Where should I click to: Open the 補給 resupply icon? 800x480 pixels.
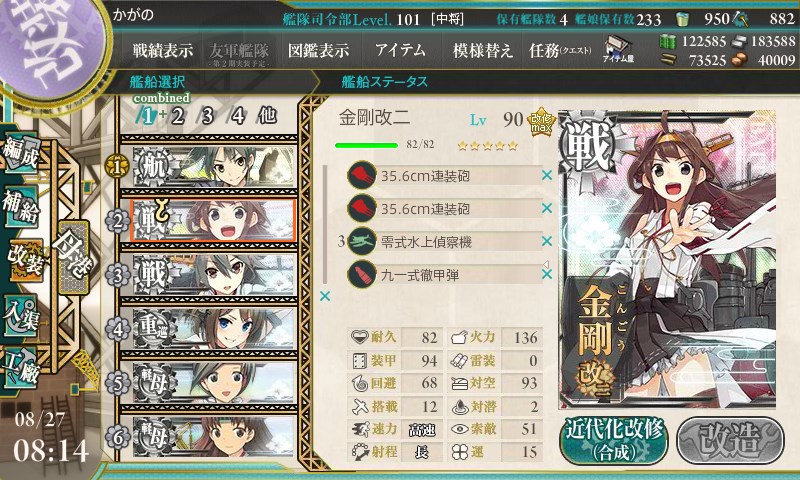pyautogui.click(x=21, y=206)
